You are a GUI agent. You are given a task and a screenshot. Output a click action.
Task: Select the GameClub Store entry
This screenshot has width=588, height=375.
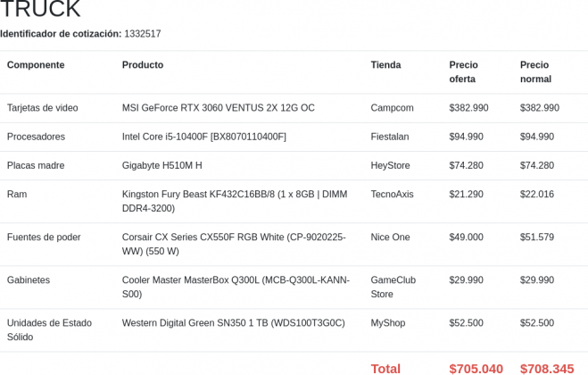click(x=393, y=287)
